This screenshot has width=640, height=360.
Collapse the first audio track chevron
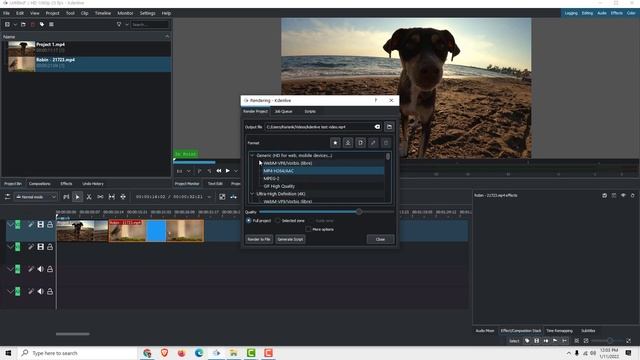click(10, 269)
